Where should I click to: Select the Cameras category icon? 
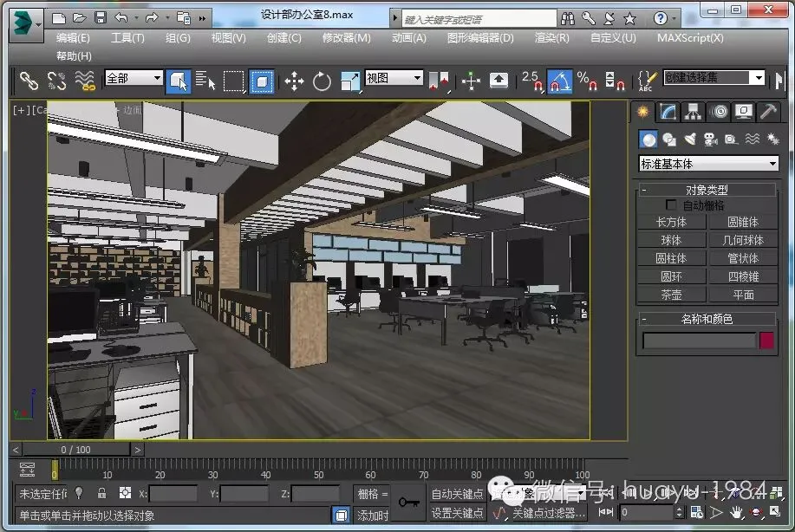point(710,139)
